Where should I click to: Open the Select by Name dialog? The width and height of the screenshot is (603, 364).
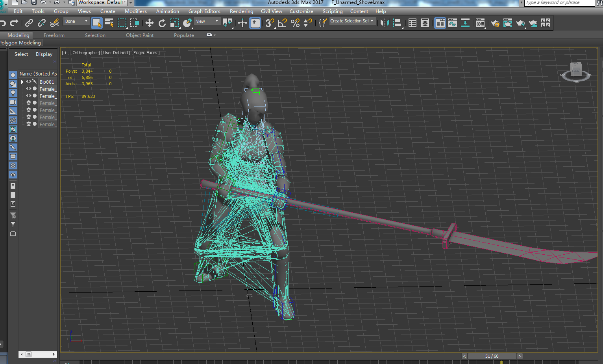[x=109, y=23]
